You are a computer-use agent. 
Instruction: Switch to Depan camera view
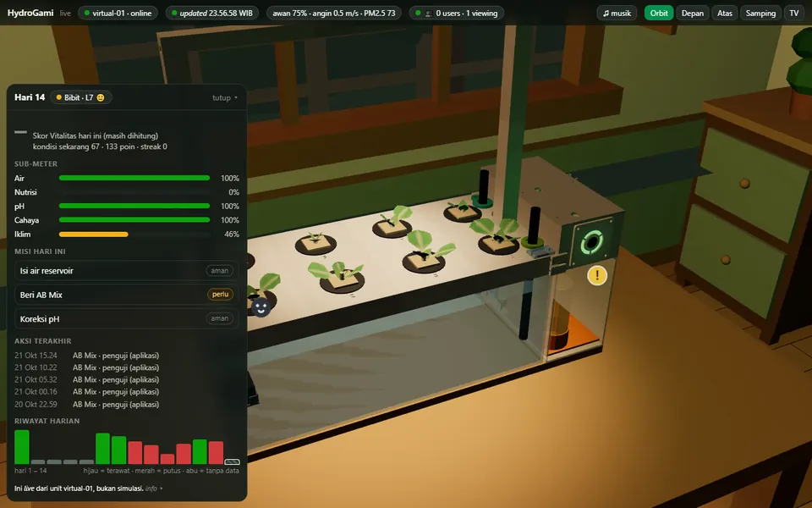tap(692, 13)
